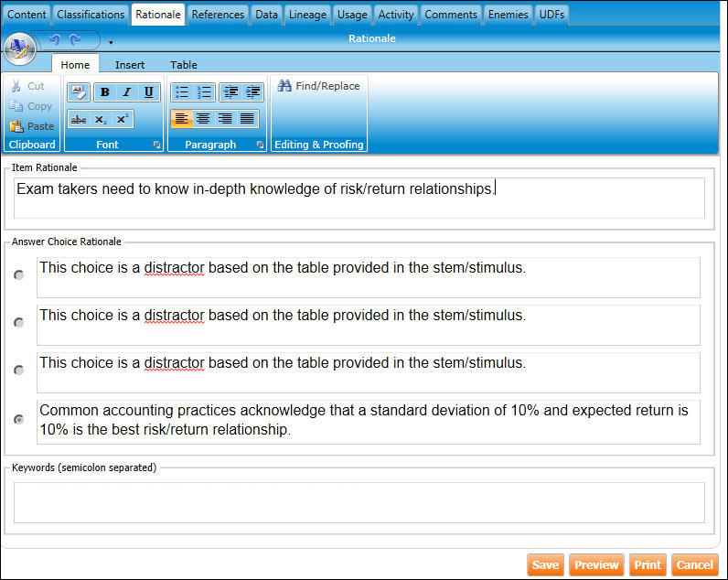Apply italic formatting

click(126, 92)
